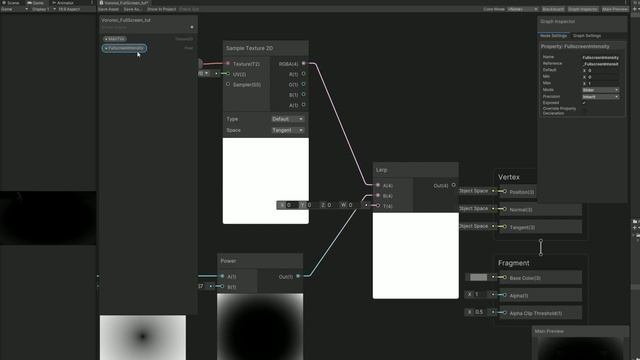Open the Display 1 dropdown in Game view

click(43, 9)
